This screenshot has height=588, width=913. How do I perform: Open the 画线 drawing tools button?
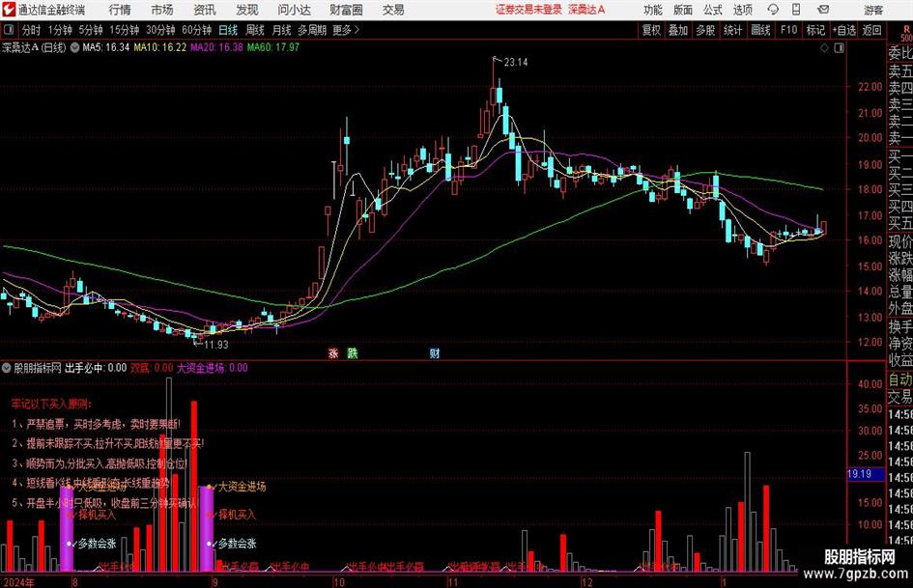(x=760, y=30)
